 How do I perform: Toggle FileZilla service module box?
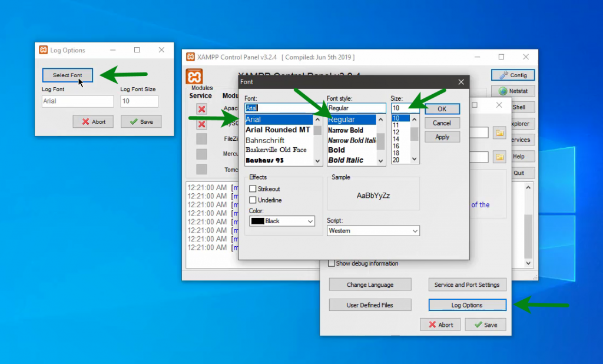click(201, 138)
